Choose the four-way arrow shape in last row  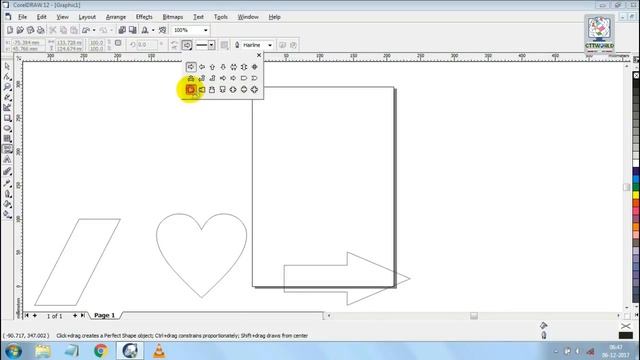pyautogui.click(x=254, y=89)
